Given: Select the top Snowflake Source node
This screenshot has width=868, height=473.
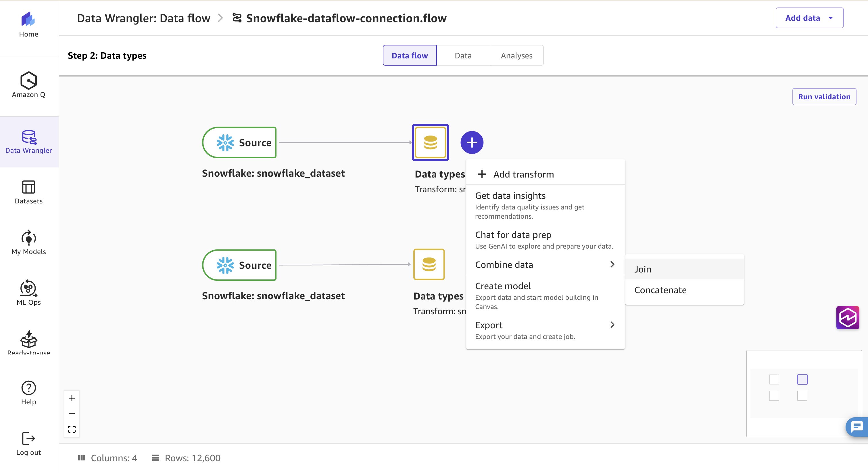Looking at the screenshot, I should (x=239, y=142).
